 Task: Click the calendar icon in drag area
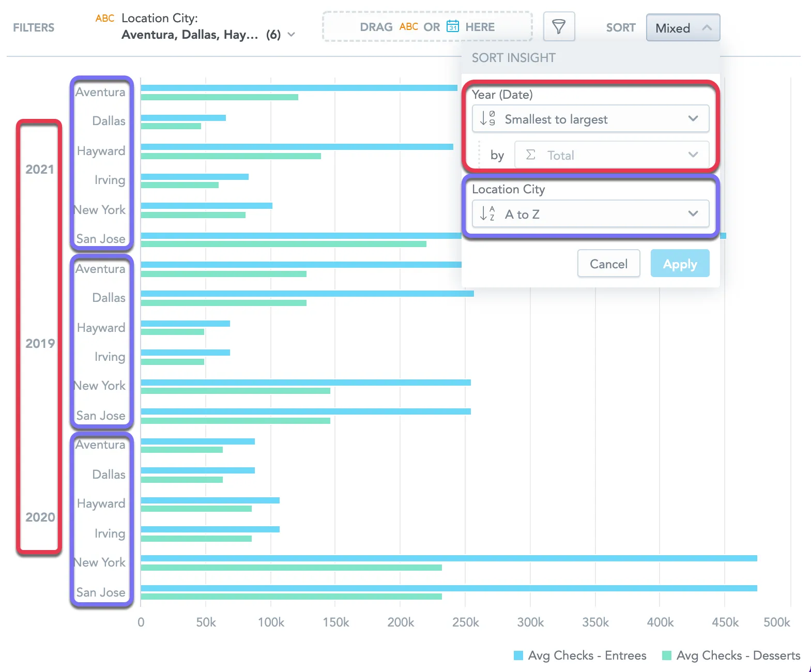pyautogui.click(x=453, y=26)
